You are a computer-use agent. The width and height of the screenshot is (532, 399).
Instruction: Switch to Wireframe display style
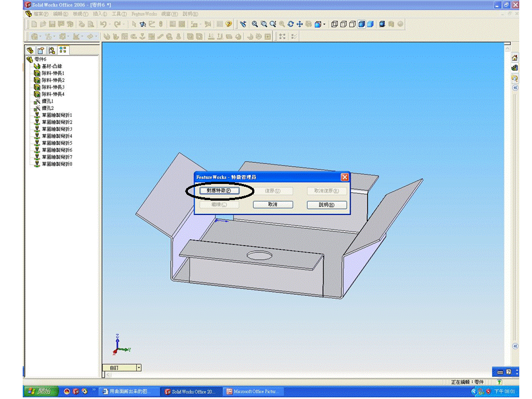point(335,24)
